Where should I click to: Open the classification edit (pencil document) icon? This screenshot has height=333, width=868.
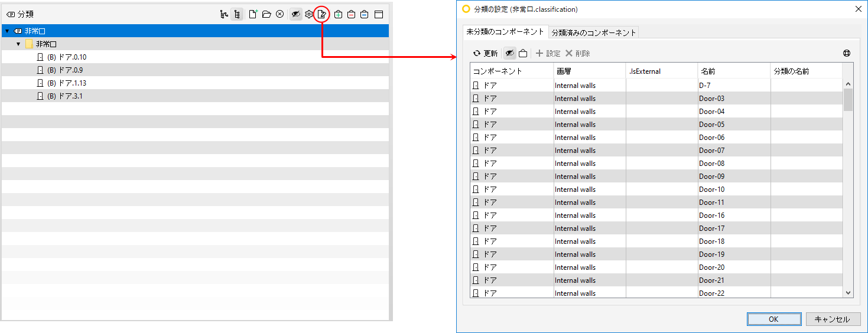tap(322, 14)
